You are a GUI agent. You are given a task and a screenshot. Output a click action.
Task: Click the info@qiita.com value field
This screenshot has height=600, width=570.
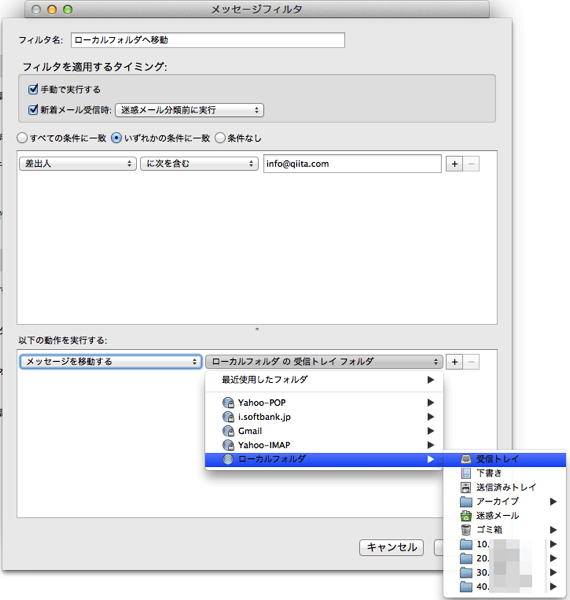(352, 164)
